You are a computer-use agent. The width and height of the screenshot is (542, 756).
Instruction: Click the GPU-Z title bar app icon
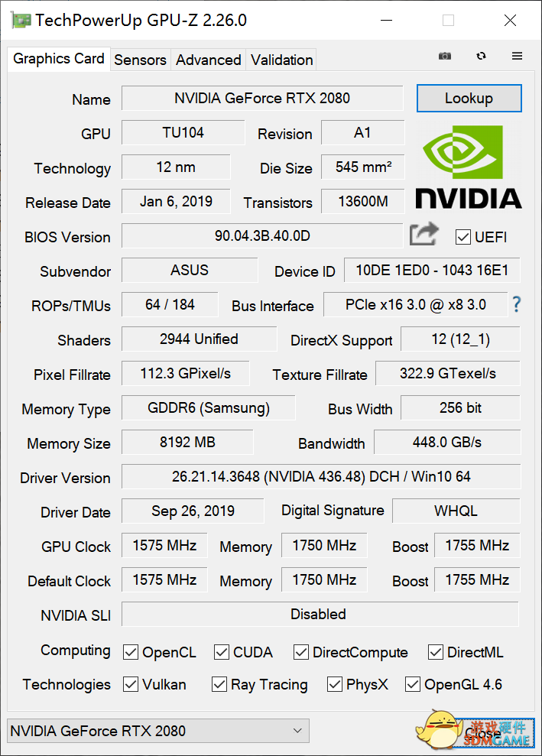tap(21, 21)
